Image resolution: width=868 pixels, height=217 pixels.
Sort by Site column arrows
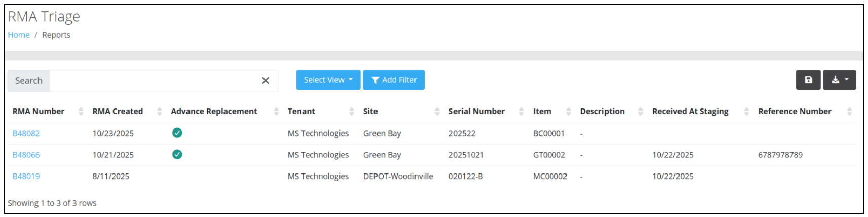coord(437,111)
